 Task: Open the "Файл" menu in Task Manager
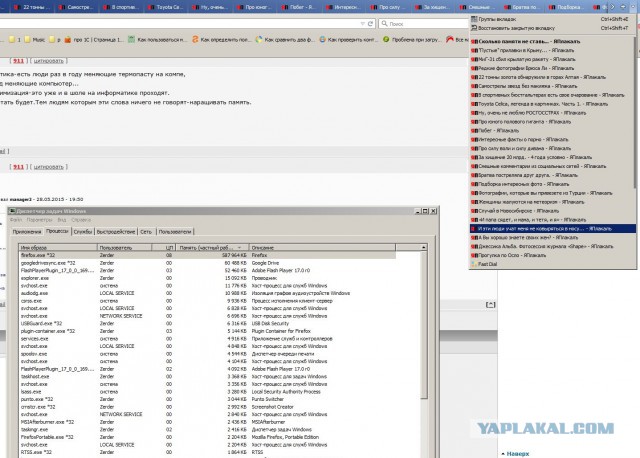(16, 220)
